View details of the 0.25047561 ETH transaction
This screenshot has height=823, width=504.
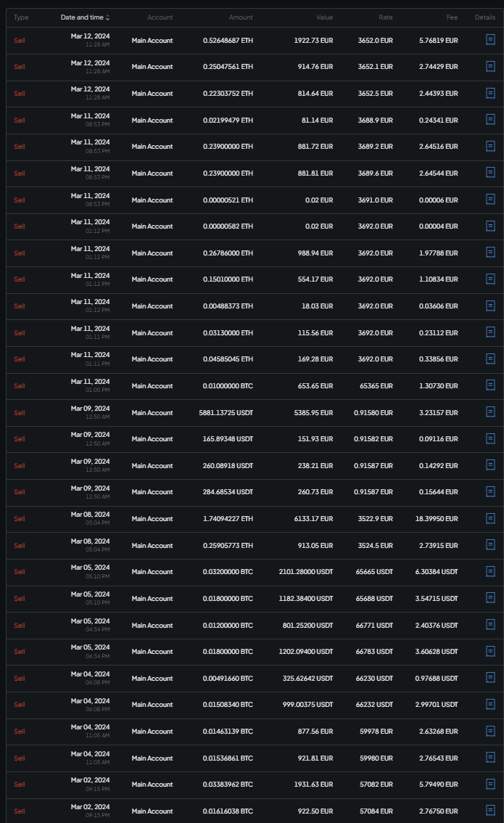coord(490,67)
